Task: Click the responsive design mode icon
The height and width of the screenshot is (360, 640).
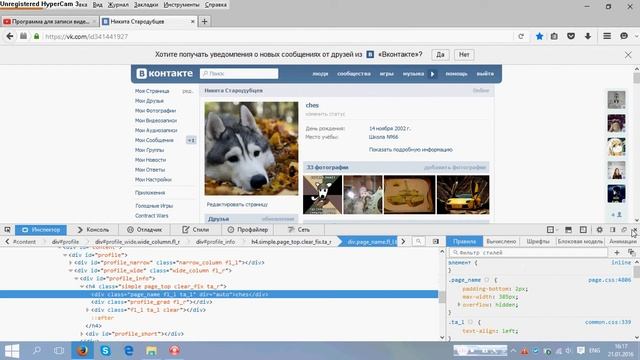Action: pos(583,230)
